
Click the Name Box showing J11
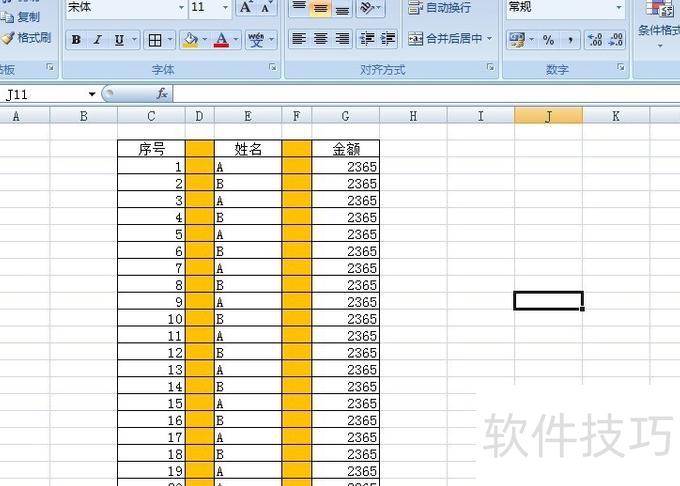pyautogui.click(x=42, y=94)
